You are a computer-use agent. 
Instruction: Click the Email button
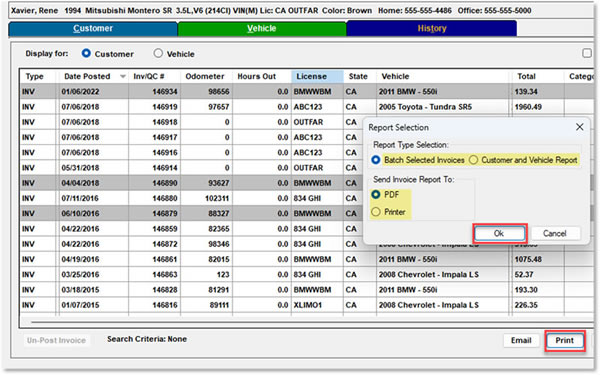[x=521, y=341]
